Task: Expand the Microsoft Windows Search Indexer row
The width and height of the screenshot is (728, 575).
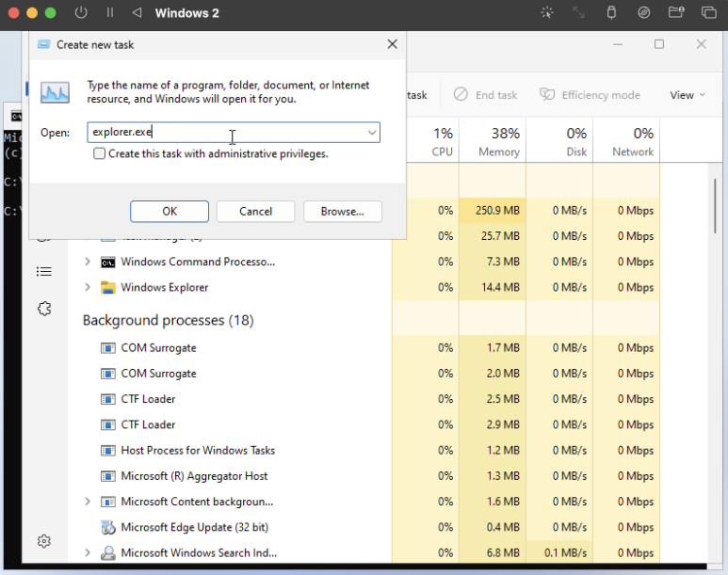Action: 88,552
